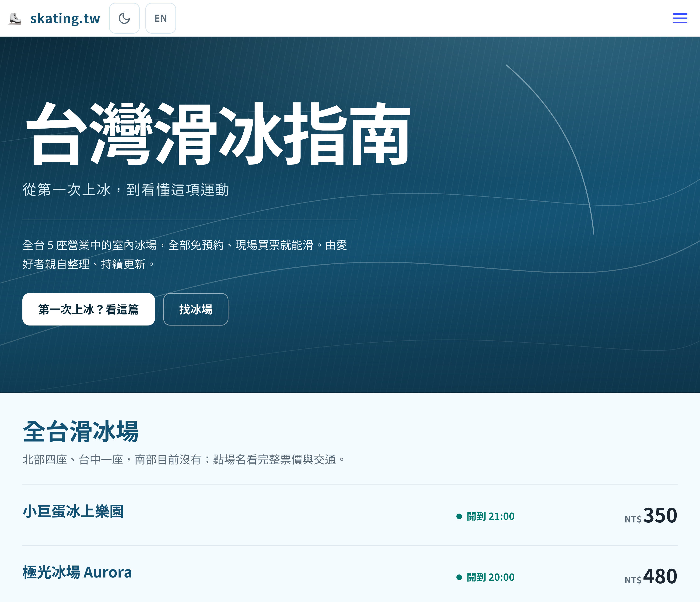Open the 極光冰場 Aurora rink listing
The width and height of the screenshot is (700, 602).
77,572
